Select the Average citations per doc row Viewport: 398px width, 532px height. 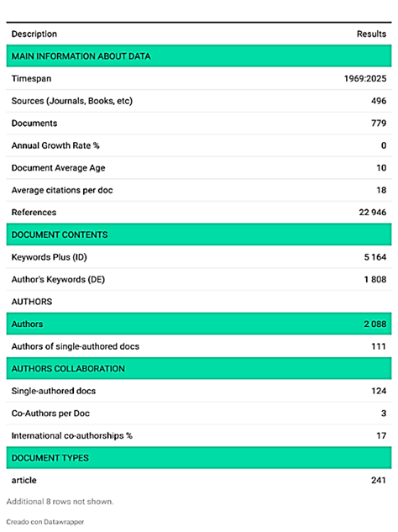pos(199,190)
